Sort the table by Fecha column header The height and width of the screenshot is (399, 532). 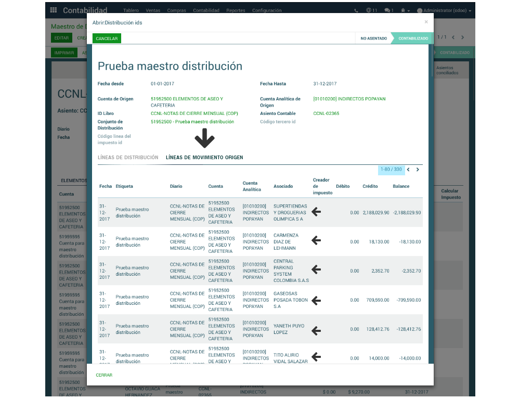106,186
